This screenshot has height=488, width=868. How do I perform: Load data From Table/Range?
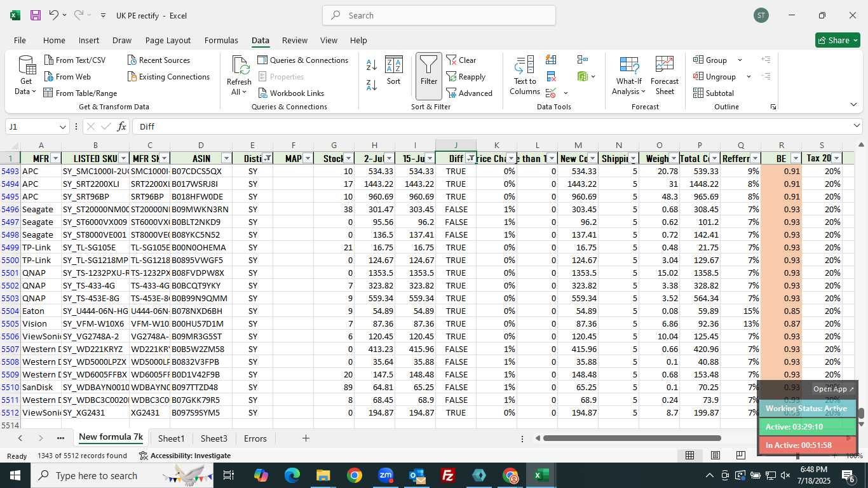tap(80, 93)
